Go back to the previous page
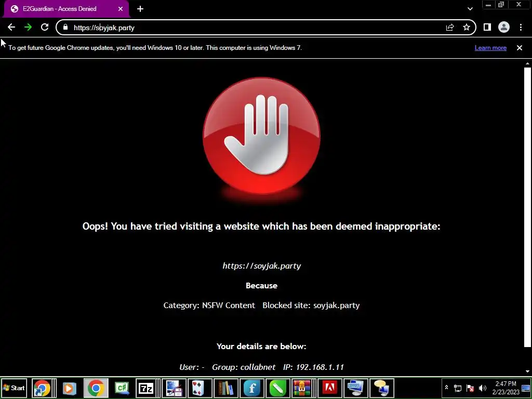This screenshot has height=399, width=532. [x=11, y=28]
